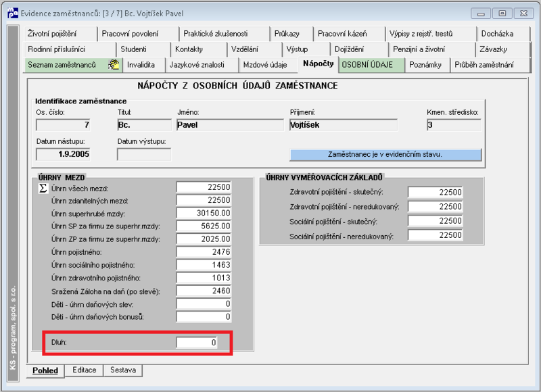The width and height of the screenshot is (541, 392).
Task: Click the KS - program vertical sidebar strip
Action: 13,203
